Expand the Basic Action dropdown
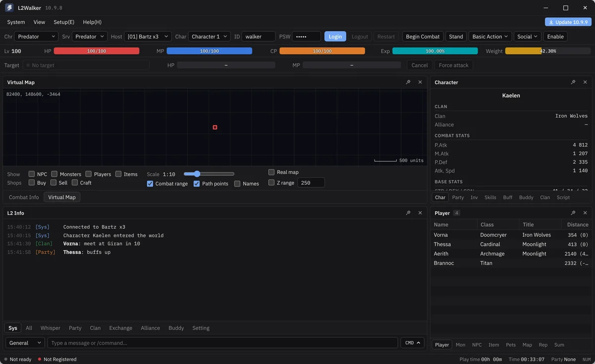Image resolution: width=595 pixels, height=364 pixels. coord(490,37)
